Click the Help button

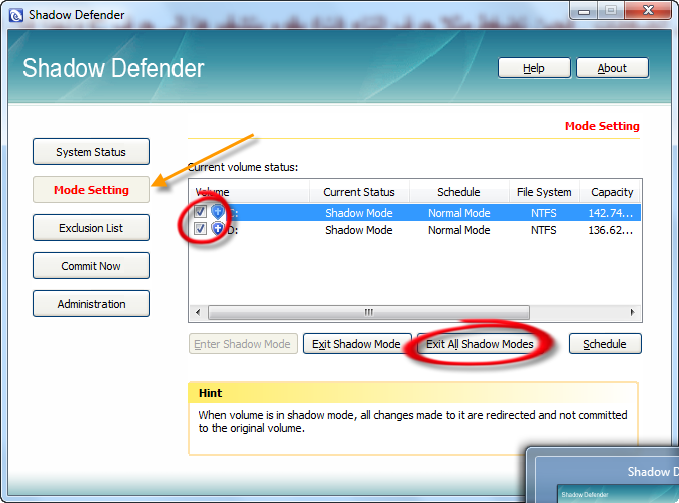coord(534,68)
